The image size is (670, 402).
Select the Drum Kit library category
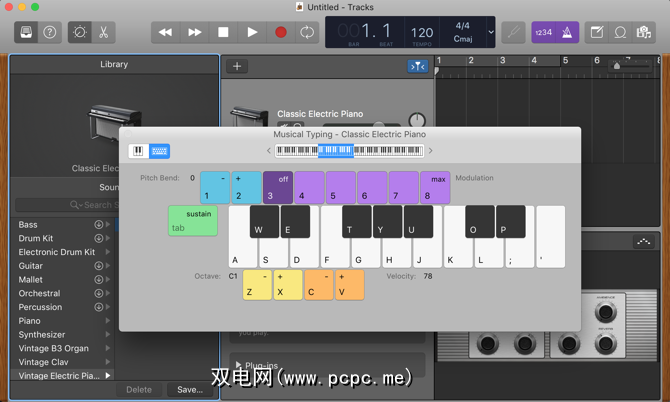coord(35,239)
